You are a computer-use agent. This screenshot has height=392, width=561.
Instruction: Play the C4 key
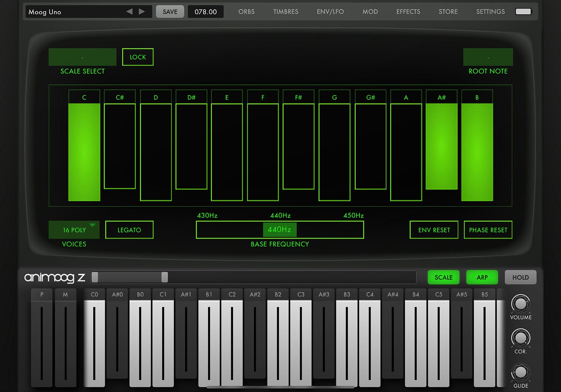point(370,338)
